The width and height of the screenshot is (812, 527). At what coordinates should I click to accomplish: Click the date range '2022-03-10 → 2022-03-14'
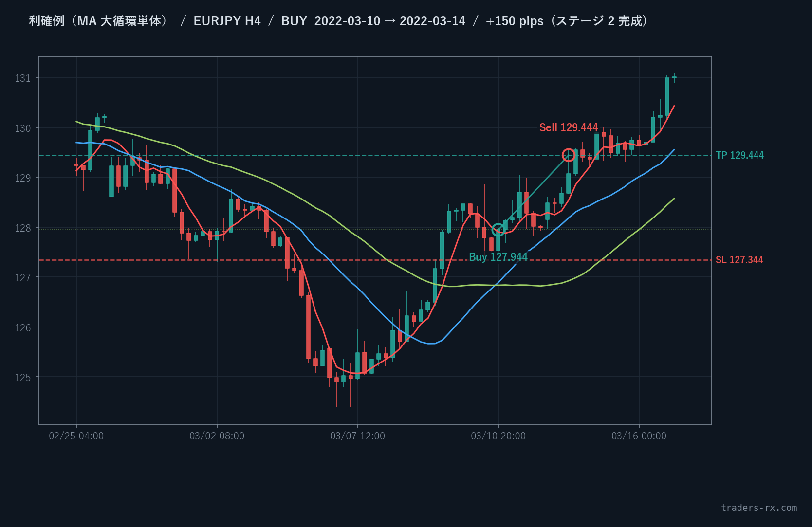click(x=390, y=21)
